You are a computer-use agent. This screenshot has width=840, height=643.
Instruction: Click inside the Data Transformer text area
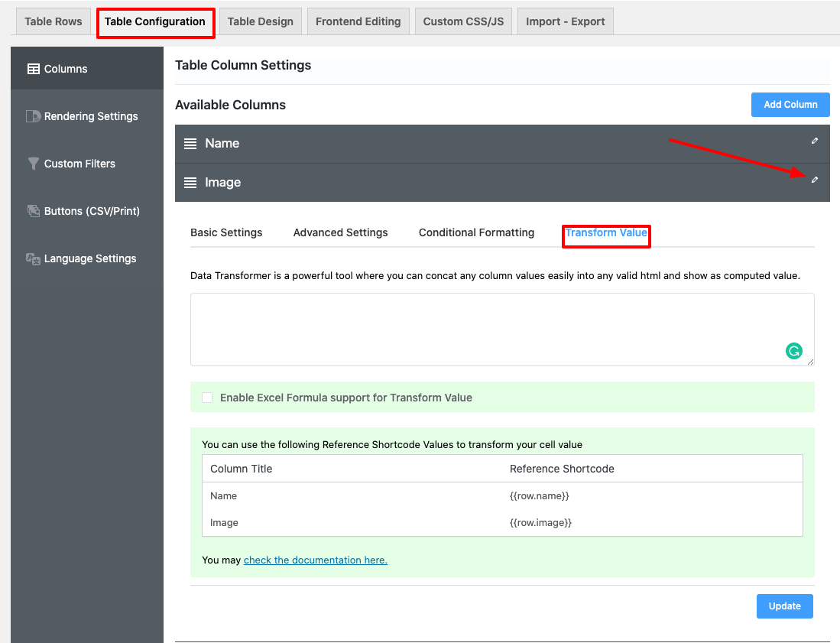point(502,329)
